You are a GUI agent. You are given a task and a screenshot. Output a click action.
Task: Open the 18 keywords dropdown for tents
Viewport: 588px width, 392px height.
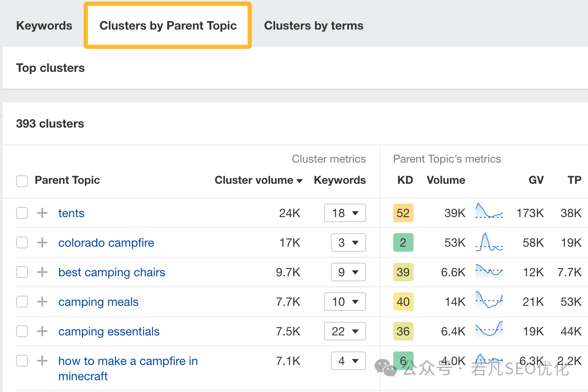pyautogui.click(x=345, y=213)
